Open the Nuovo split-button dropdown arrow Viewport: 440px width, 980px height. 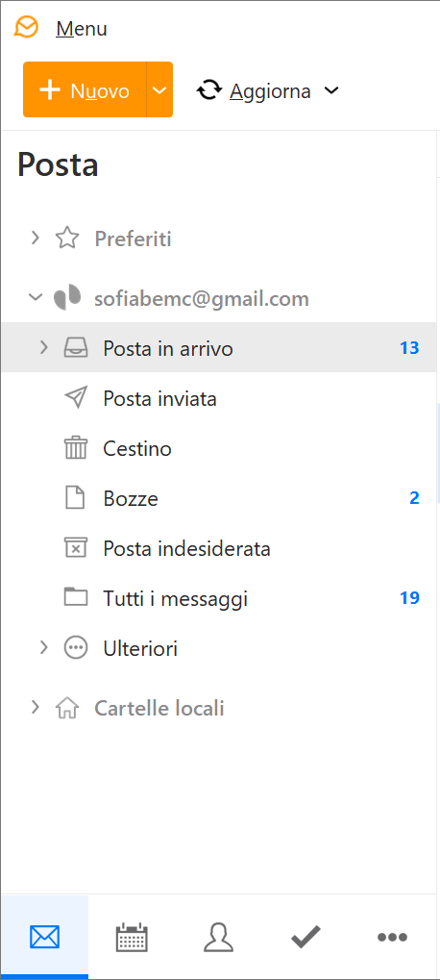(x=159, y=90)
